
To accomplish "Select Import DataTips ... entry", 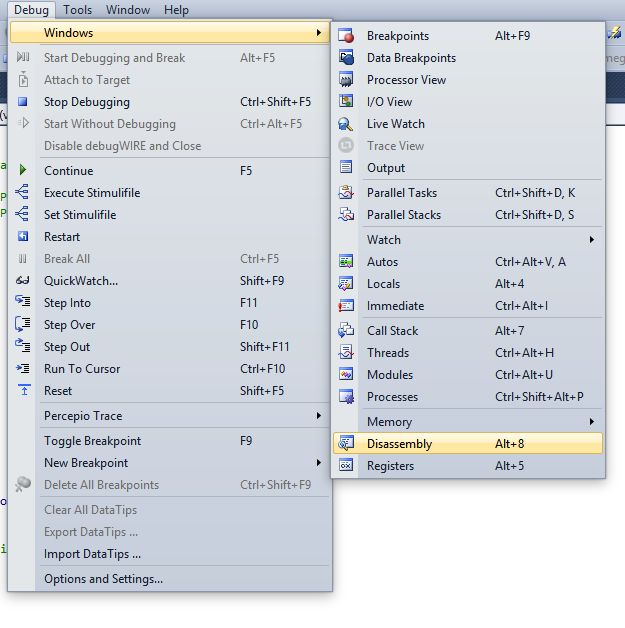I will pyautogui.click(x=170, y=554).
